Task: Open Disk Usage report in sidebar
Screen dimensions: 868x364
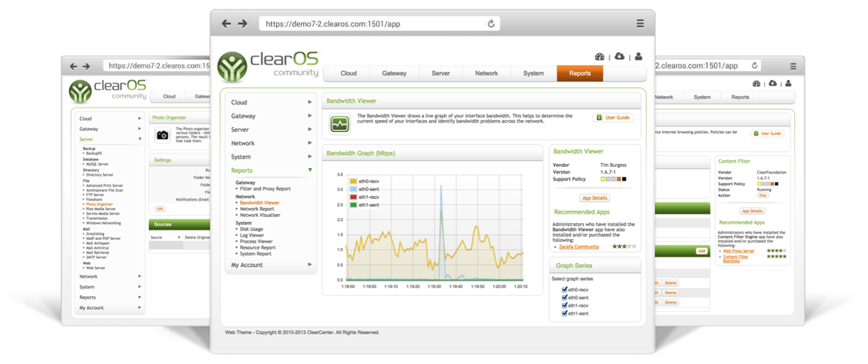Action: 252,229
